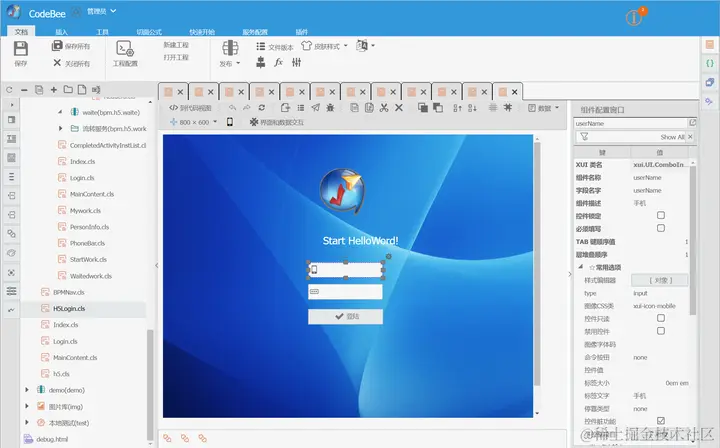Image resolution: width=720 pixels, height=448 pixels.
Task: Click the login button with checkmark on canvas
Action: (345, 316)
